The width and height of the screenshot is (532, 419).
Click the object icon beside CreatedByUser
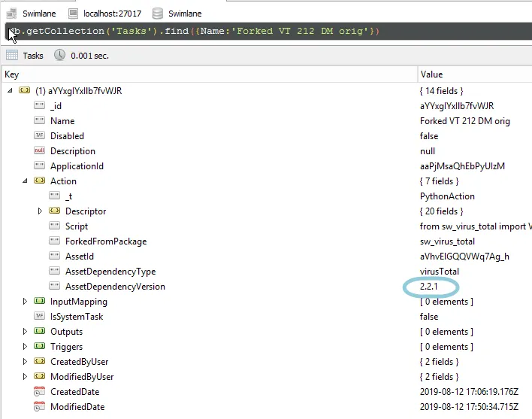point(39,361)
